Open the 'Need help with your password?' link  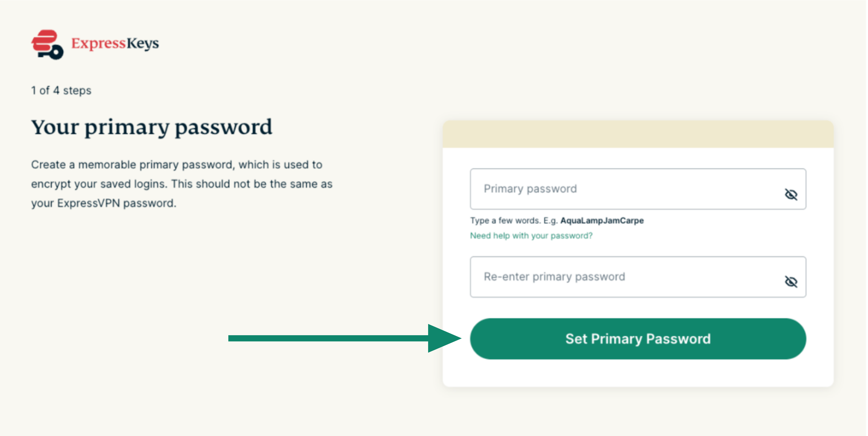point(531,235)
